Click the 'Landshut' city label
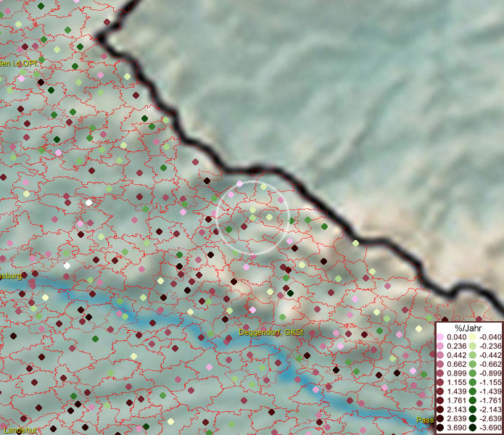This screenshot has height=435, width=504. [x=20, y=431]
